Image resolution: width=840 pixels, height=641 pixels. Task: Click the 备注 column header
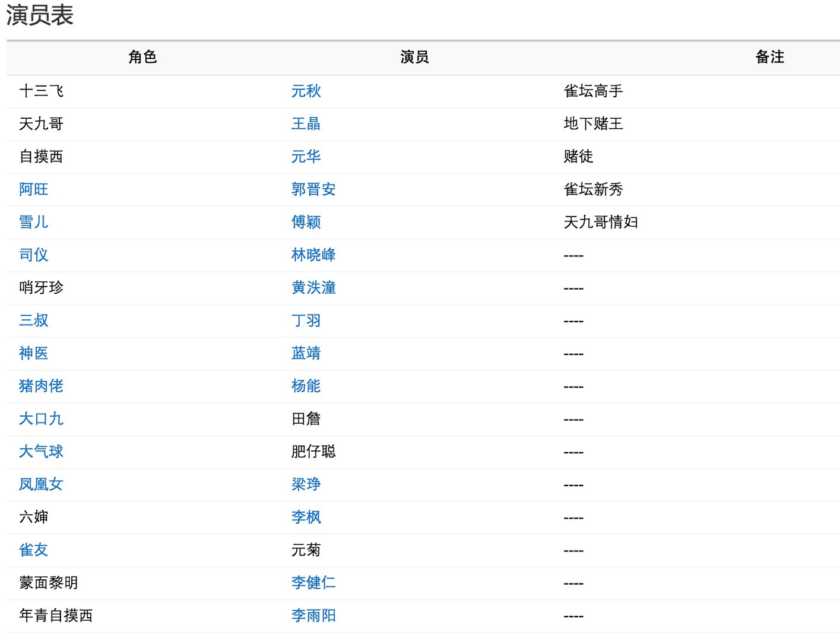click(769, 57)
